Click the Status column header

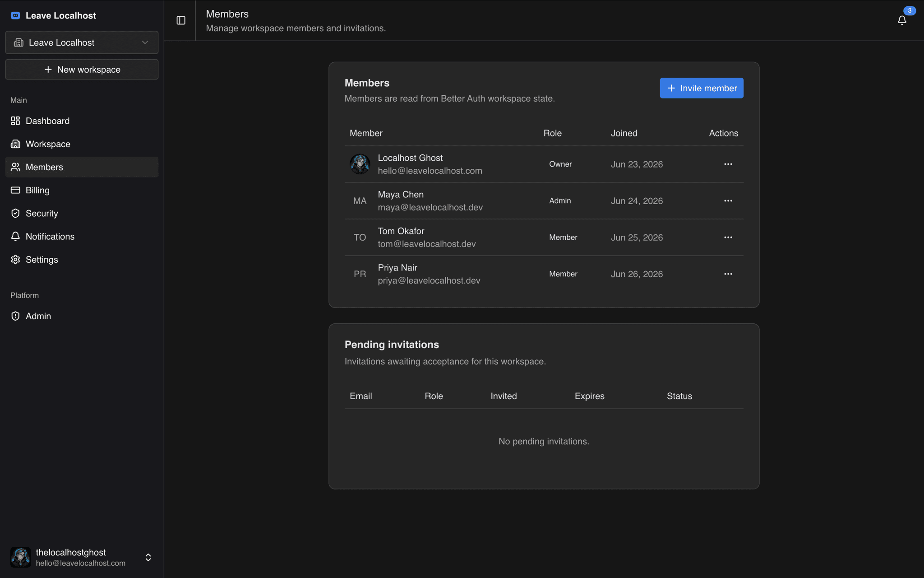pos(679,396)
